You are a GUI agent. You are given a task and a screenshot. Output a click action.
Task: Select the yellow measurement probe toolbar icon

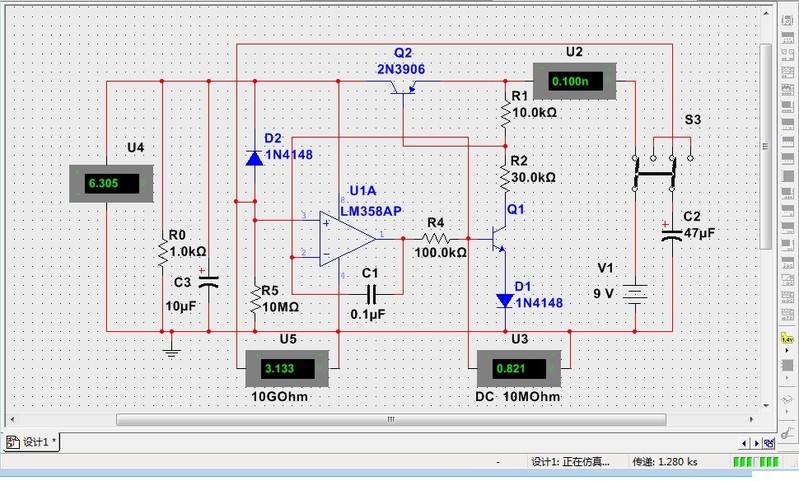787,339
